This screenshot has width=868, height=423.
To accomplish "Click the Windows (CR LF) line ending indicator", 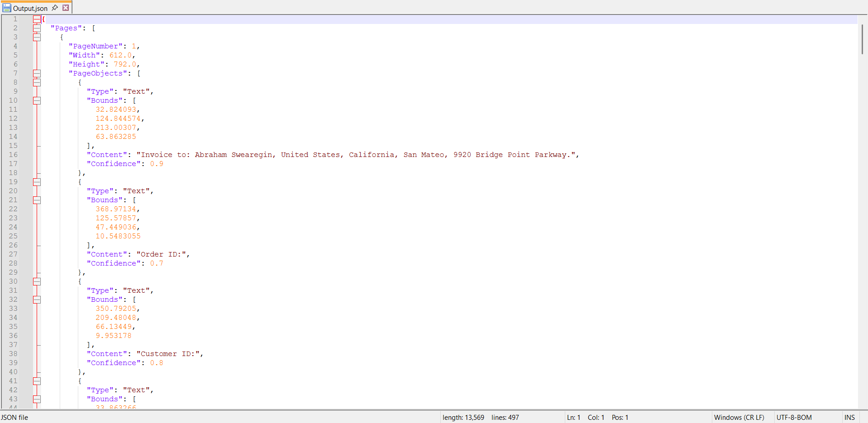I will 739,418.
